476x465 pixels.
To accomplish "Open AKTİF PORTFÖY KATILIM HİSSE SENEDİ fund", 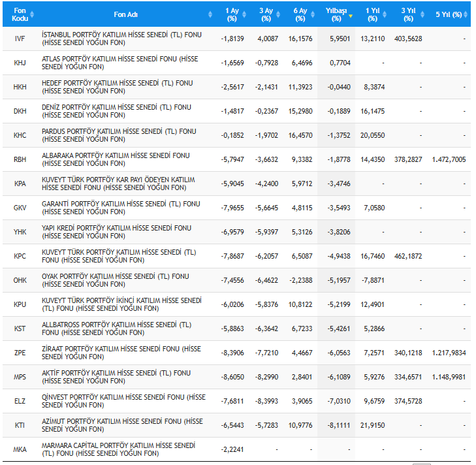I will [x=116, y=377].
